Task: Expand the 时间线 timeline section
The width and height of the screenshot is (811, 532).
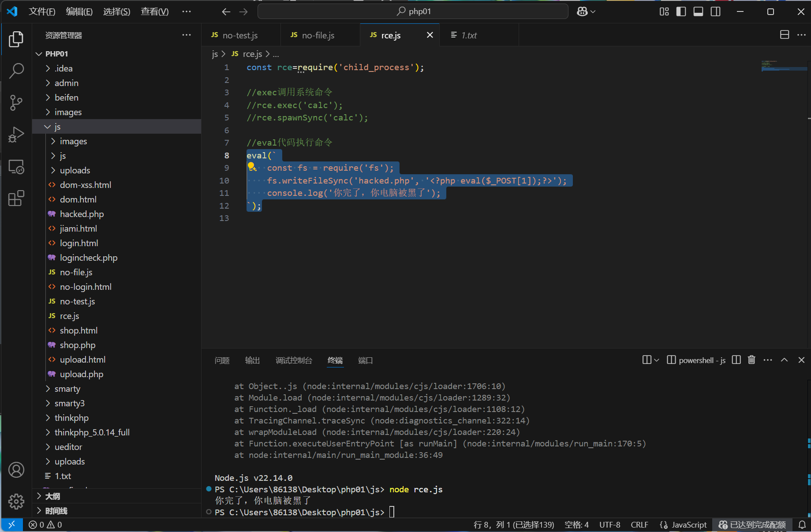Action: click(117, 511)
